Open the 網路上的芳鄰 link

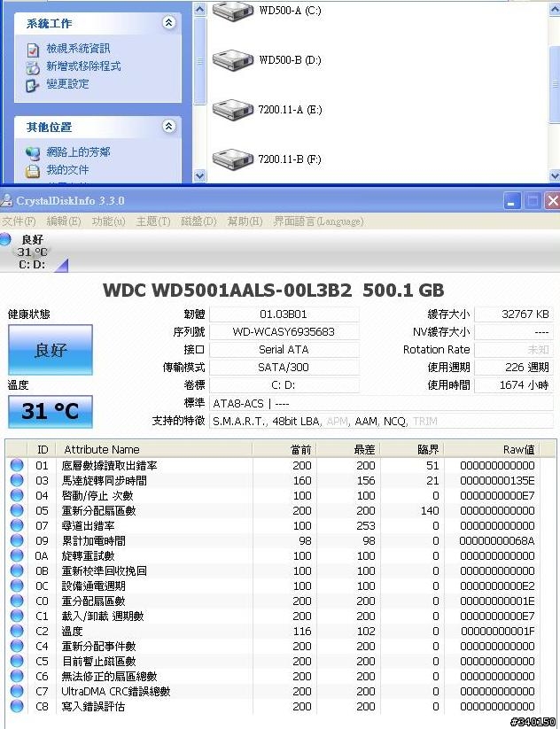(78, 152)
